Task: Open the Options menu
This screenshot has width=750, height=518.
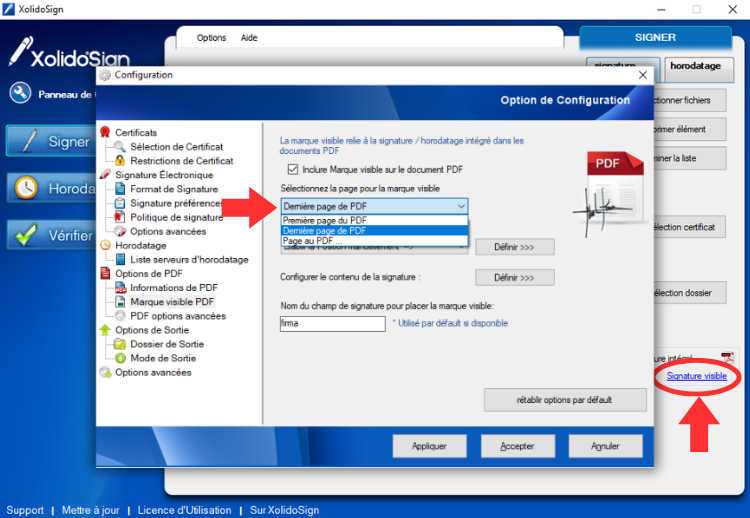Action: pyautogui.click(x=211, y=38)
